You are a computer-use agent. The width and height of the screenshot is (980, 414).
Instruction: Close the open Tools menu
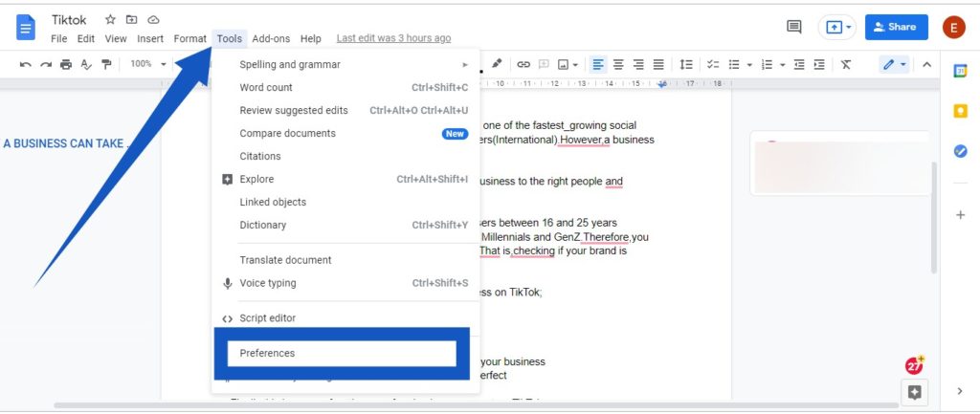[230, 38]
